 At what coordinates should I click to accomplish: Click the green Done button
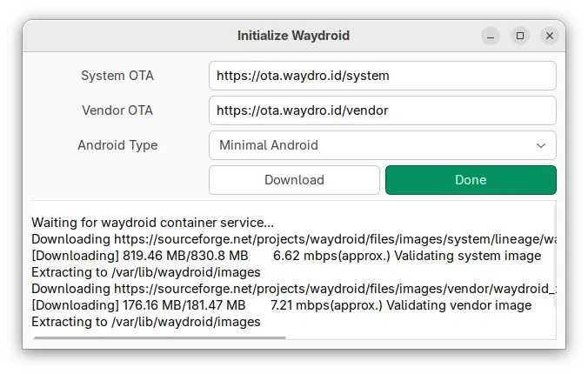tap(471, 180)
